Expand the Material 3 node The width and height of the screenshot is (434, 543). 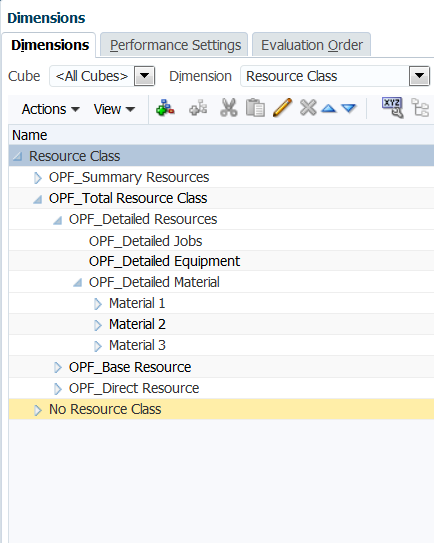(98, 346)
